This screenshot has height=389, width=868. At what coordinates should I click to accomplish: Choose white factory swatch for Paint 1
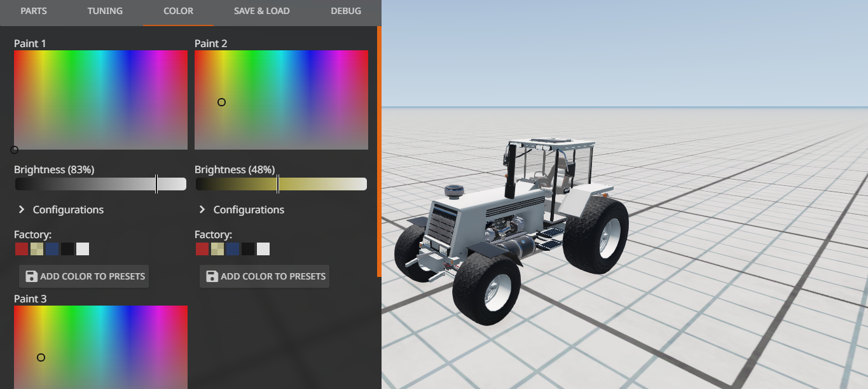[x=83, y=249]
